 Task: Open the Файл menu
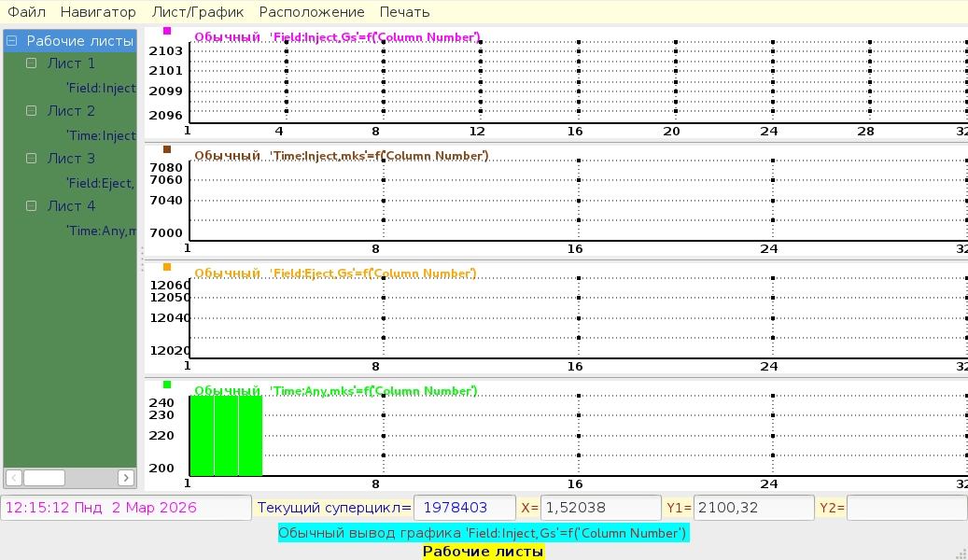[26, 12]
